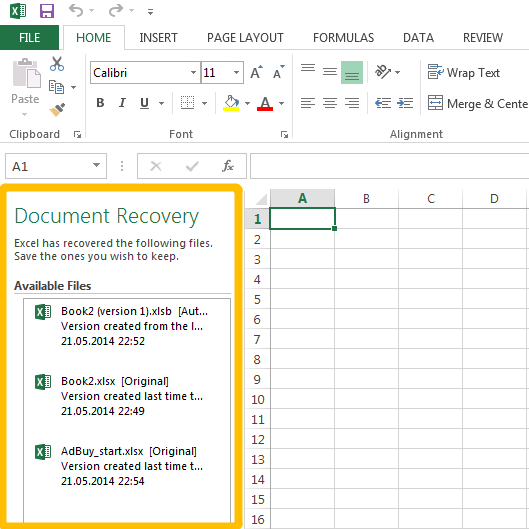The height and width of the screenshot is (529, 529).
Task: Click the Cancel X formula icon
Action: pos(156,166)
